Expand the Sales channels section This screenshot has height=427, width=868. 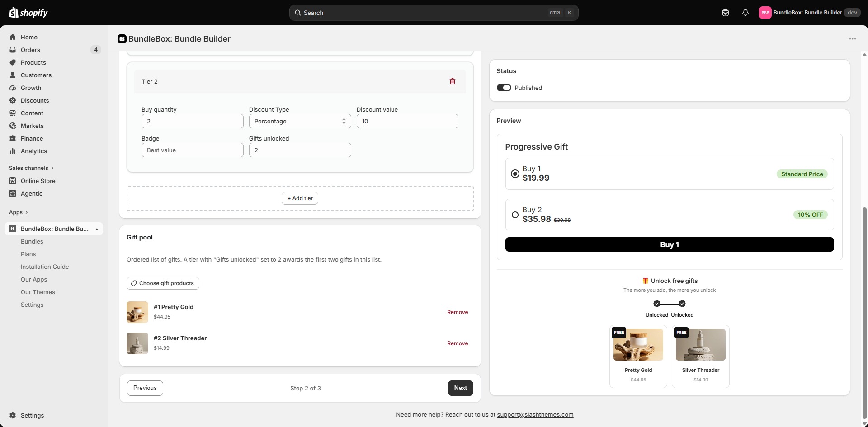(x=31, y=168)
